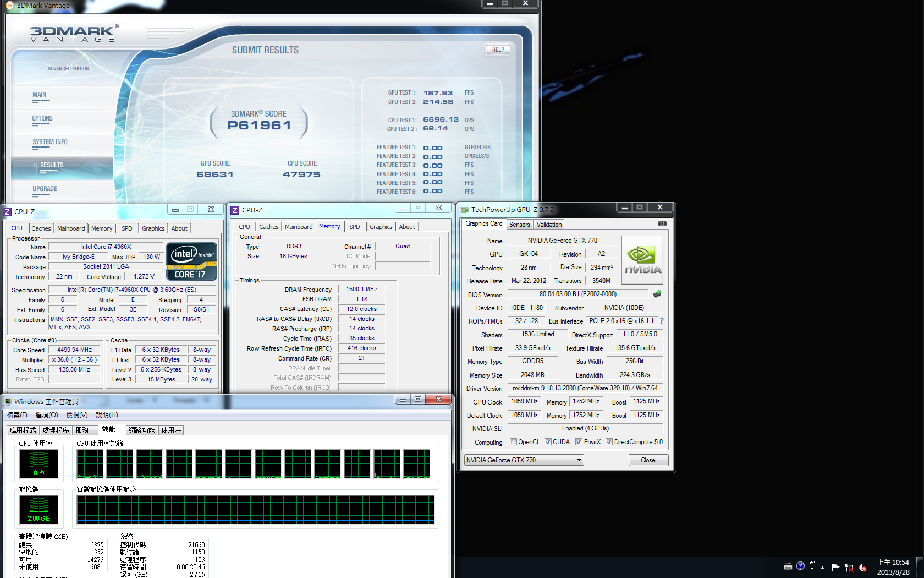This screenshot has width=924, height=578.
Task: Switch to 使用者 tab in Task Manager
Action: [171, 430]
